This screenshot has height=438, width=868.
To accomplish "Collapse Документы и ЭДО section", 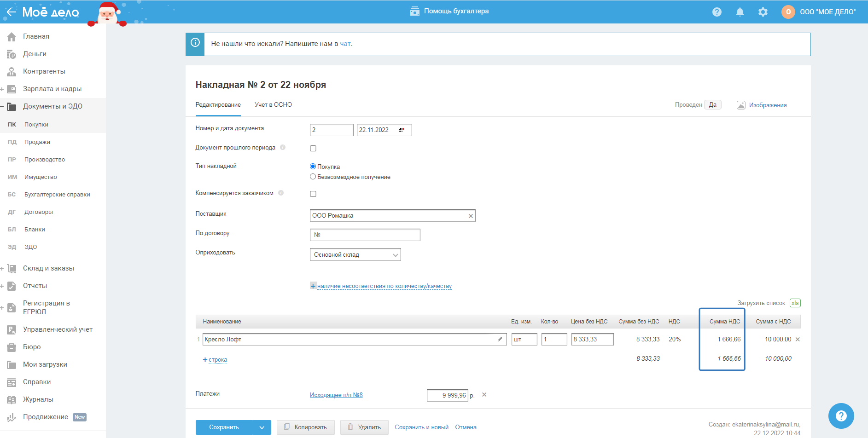I will pyautogui.click(x=2, y=106).
